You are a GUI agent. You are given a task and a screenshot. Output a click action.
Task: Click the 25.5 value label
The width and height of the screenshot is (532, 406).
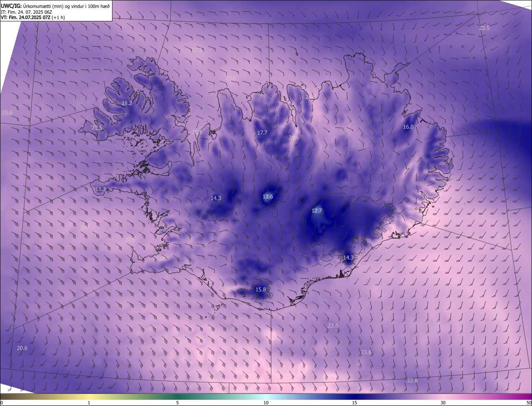[97, 127]
